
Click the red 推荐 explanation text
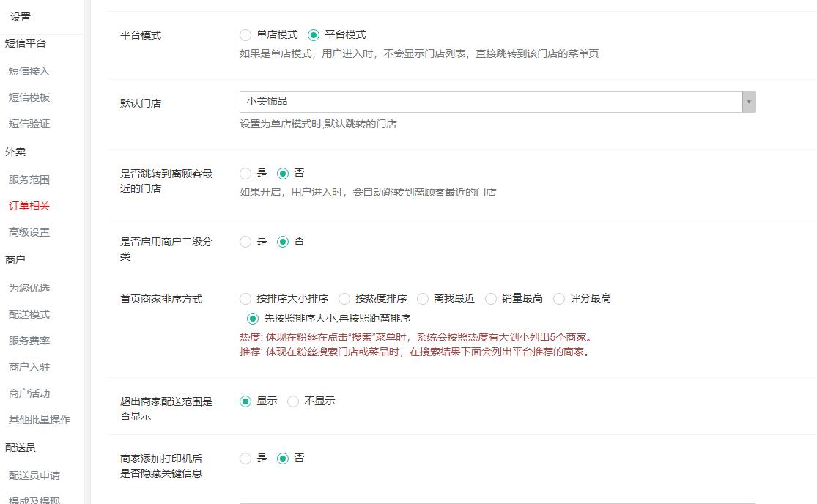415,352
